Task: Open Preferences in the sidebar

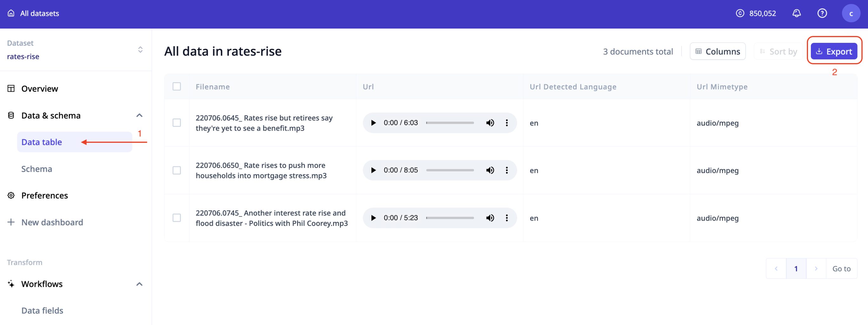Action: click(44, 195)
